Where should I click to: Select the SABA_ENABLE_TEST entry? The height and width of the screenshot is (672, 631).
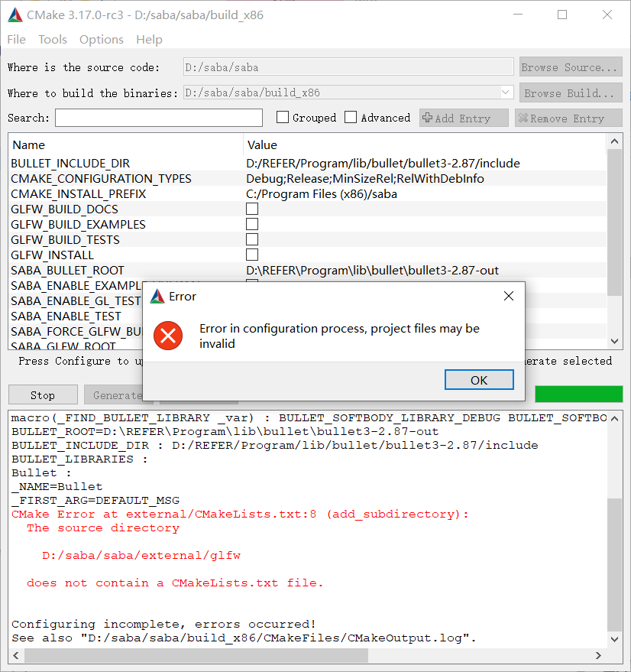[x=66, y=317]
